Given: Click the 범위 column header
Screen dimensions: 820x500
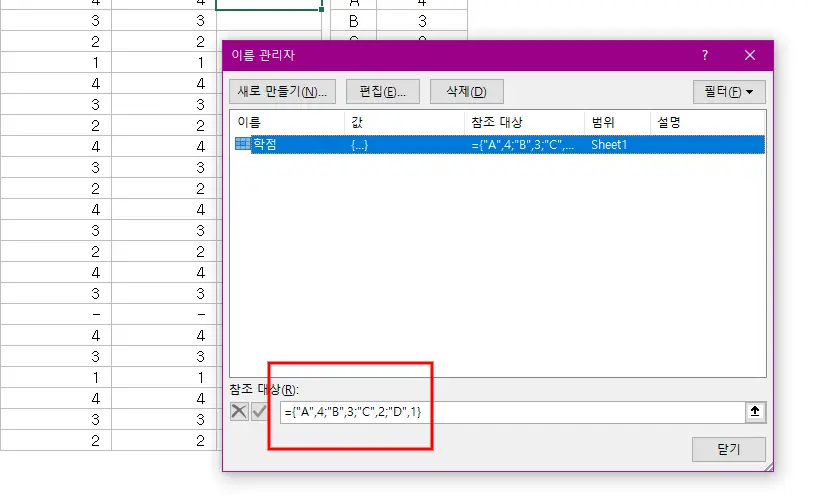Looking at the screenshot, I should point(617,122).
